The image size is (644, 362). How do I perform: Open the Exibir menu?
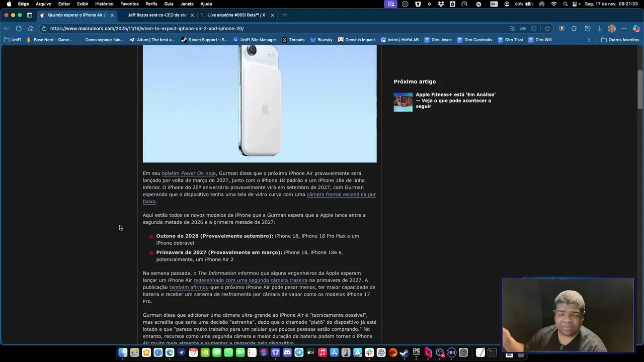point(83,4)
